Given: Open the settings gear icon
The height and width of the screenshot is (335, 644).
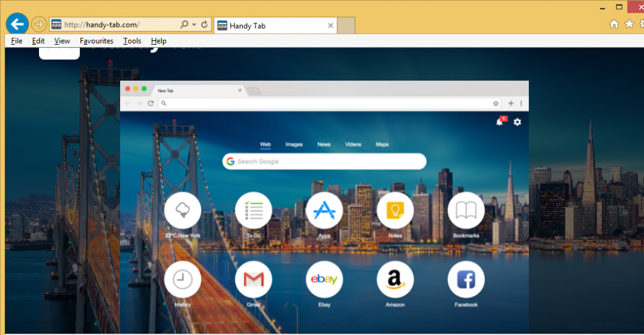Looking at the screenshot, I should pyautogui.click(x=517, y=122).
